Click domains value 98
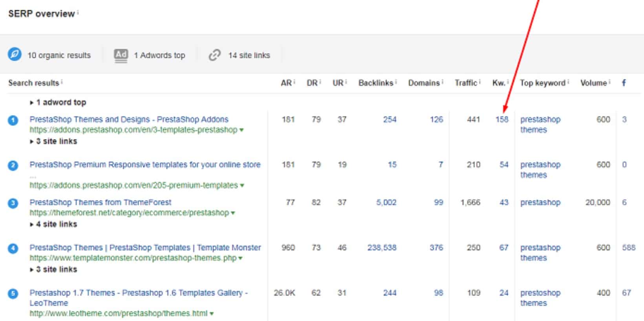The width and height of the screenshot is (644, 321). click(x=439, y=293)
